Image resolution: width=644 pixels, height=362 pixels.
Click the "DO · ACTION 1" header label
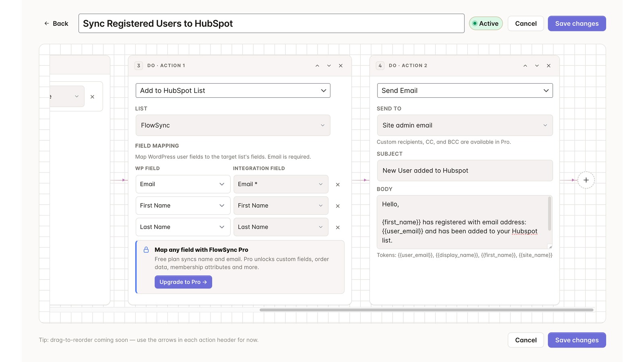pyautogui.click(x=166, y=66)
